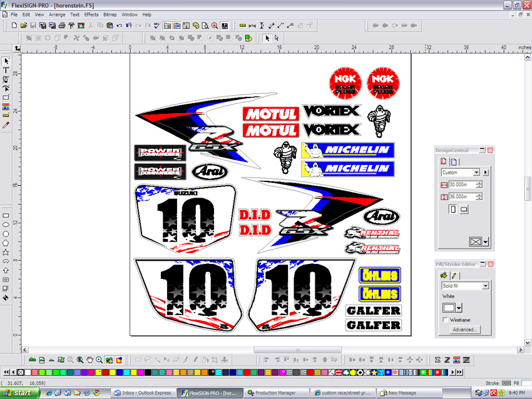Select the Hand pan tool

click(x=90, y=360)
